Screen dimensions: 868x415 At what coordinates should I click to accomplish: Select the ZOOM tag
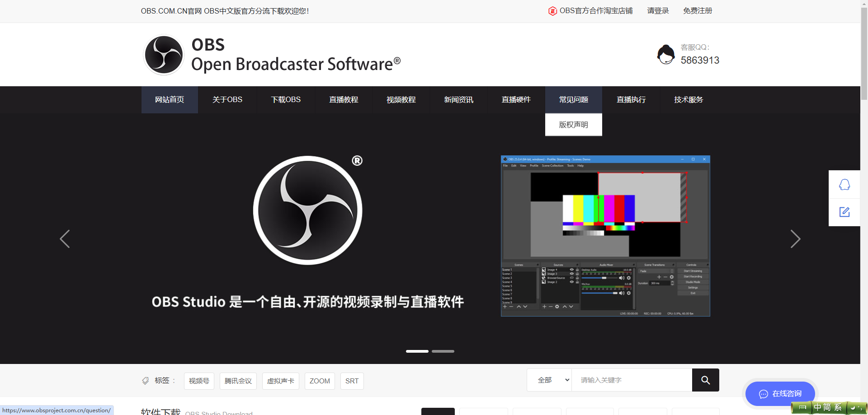320,381
